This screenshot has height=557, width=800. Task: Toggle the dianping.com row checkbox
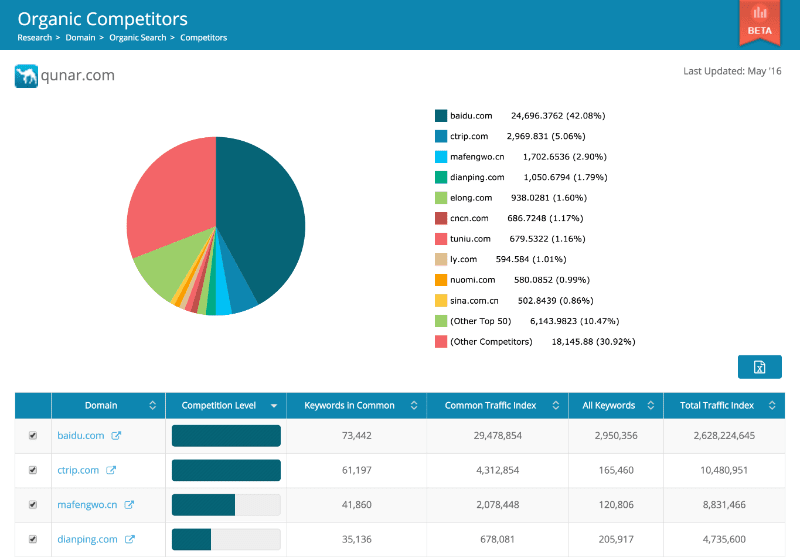click(x=33, y=540)
